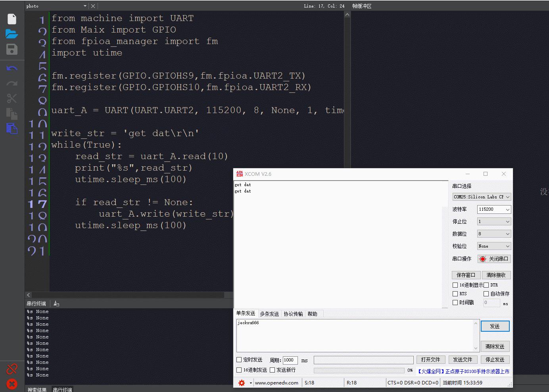The width and height of the screenshot is (549, 392).
Task: Switch to 串行终端 bottom tab in IDE
Action: point(62,389)
